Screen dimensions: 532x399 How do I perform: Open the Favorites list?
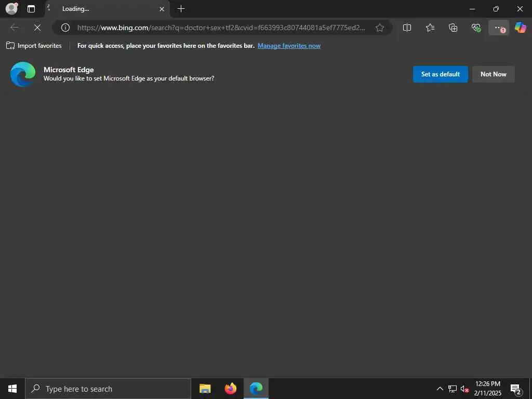tap(430, 28)
